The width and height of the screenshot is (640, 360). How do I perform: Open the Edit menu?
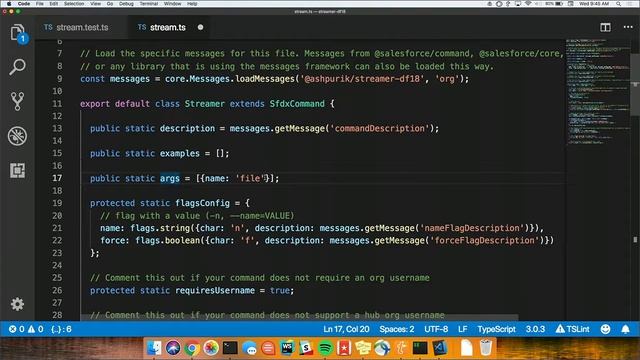[53, 3]
